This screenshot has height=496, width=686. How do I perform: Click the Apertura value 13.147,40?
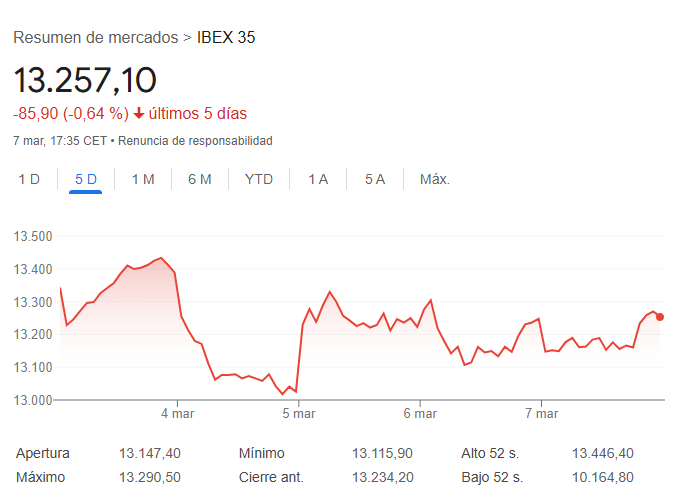(x=149, y=453)
